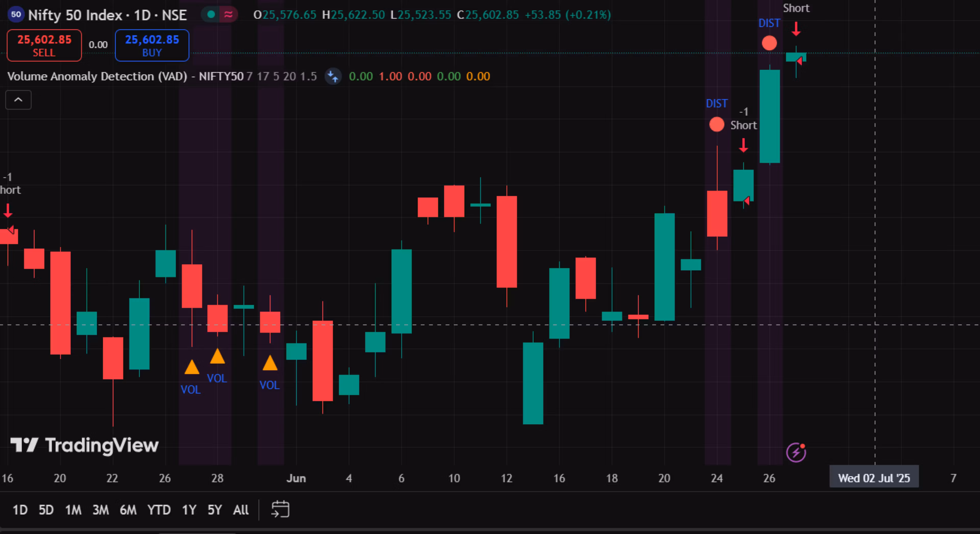Click the change value +53.85 (+0.21%)
980x534 pixels.
point(568,15)
